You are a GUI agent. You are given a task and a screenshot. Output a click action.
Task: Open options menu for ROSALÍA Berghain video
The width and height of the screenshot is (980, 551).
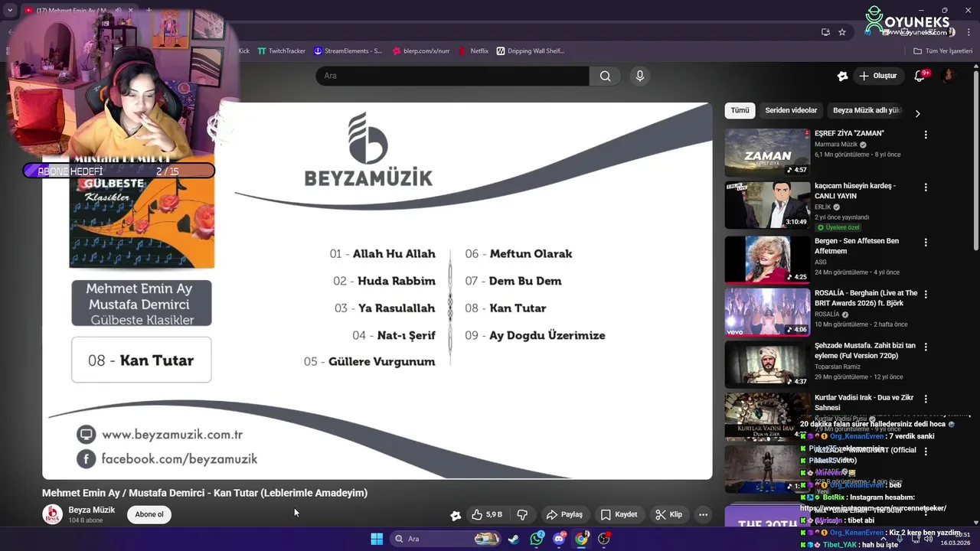coord(926,295)
